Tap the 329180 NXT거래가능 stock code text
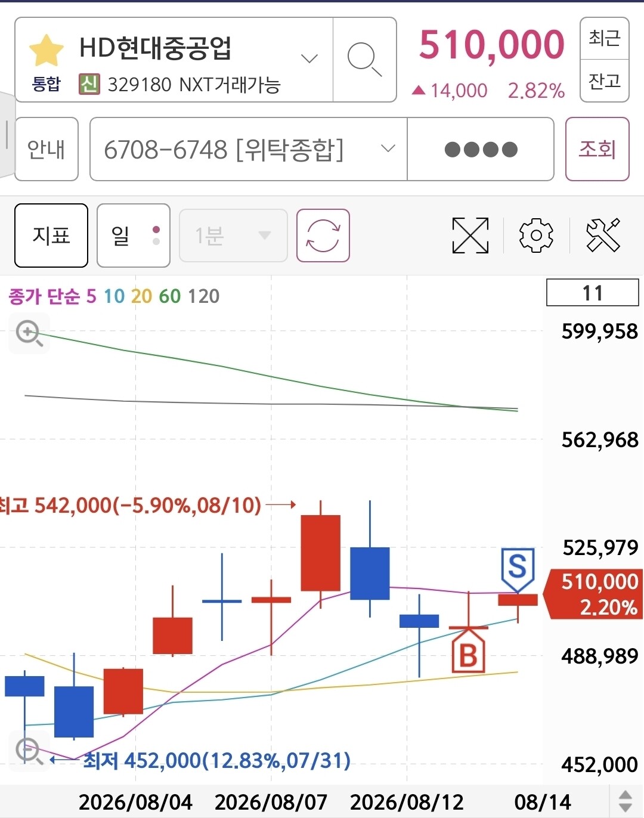Screen dimensions: 644x818 (x=194, y=85)
